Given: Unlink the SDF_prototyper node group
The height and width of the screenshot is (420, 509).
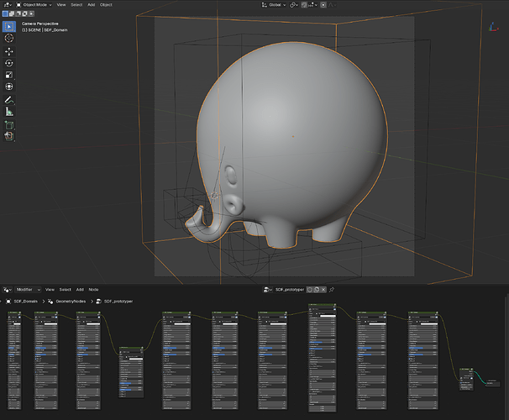Looking at the screenshot, I should click(323, 290).
